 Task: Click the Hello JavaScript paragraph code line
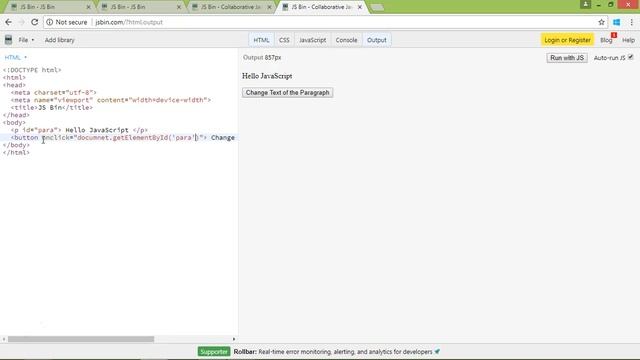pyautogui.click(x=79, y=130)
